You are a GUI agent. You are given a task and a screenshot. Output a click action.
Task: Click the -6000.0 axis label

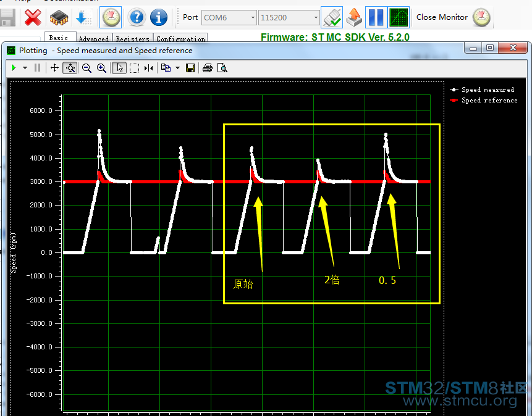40,394
